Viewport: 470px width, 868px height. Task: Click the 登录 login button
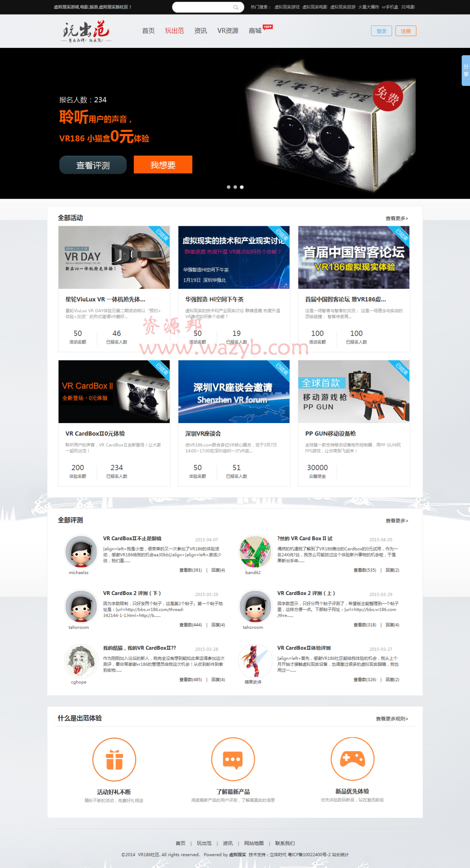(x=381, y=31)
